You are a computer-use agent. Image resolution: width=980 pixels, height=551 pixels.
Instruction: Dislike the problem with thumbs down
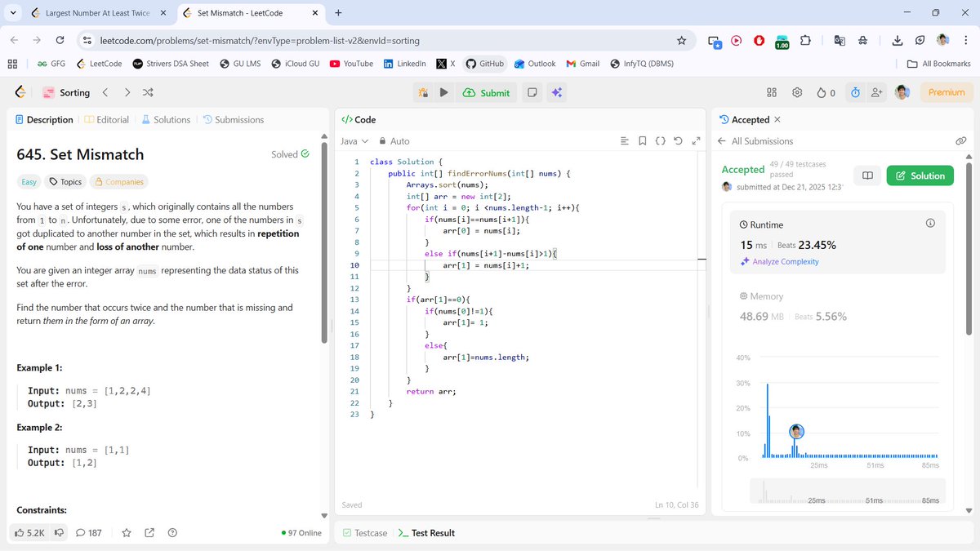coord(59,532)
